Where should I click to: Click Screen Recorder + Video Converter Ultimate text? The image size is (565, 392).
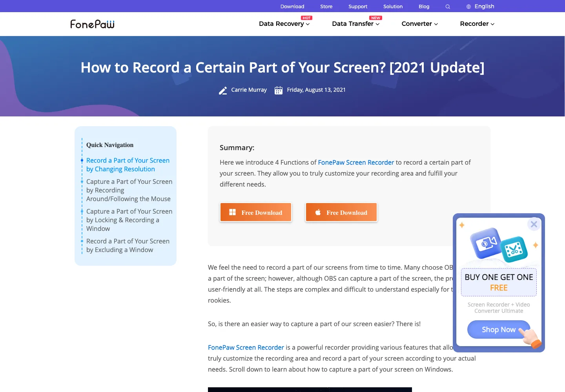[499, 308]
